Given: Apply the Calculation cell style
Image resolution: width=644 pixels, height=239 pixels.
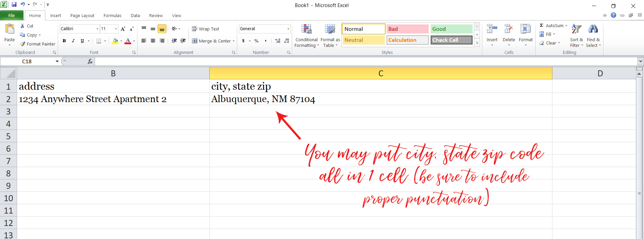Looking at the screenshot, I should point(408,40).
